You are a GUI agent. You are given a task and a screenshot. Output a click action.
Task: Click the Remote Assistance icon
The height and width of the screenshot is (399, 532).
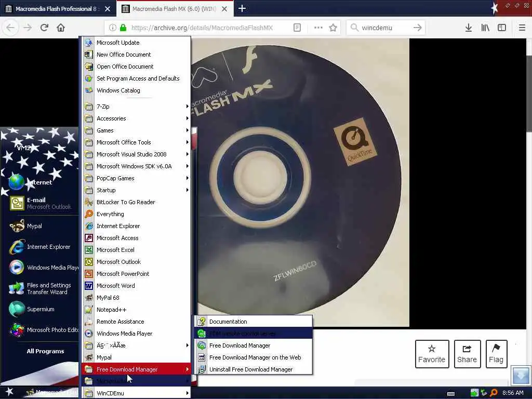(88, 322)
